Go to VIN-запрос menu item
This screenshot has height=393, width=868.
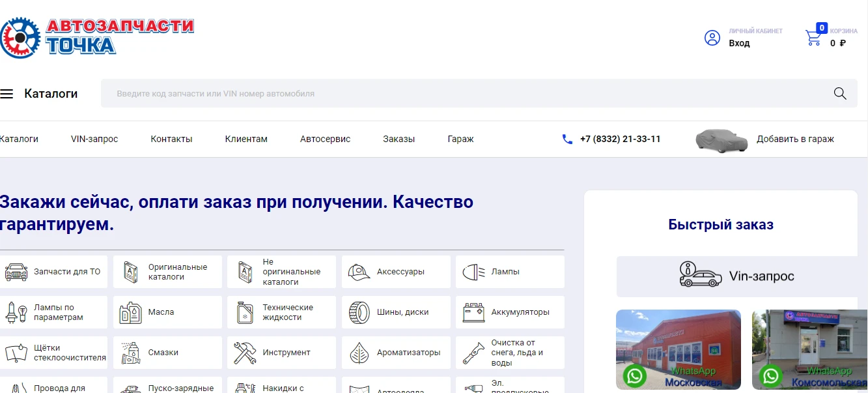pos(94,139)
